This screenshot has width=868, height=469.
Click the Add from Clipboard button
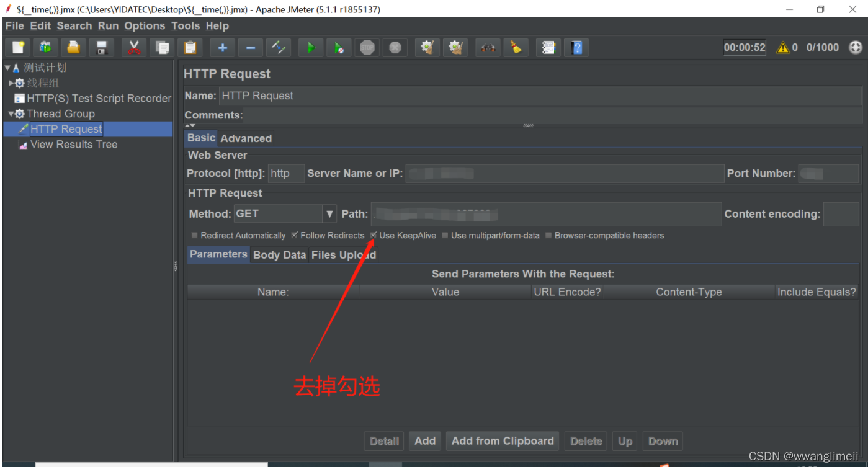click(x=503, y=441)
